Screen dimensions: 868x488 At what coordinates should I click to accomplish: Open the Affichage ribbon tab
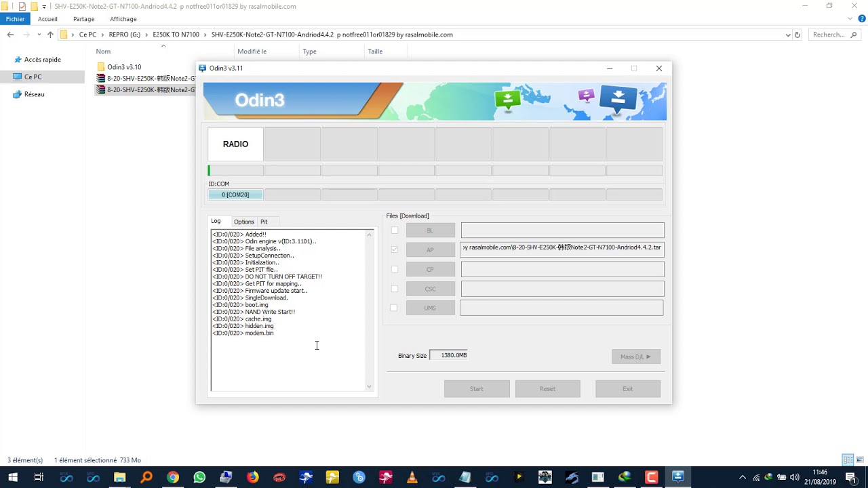[123, 19]
